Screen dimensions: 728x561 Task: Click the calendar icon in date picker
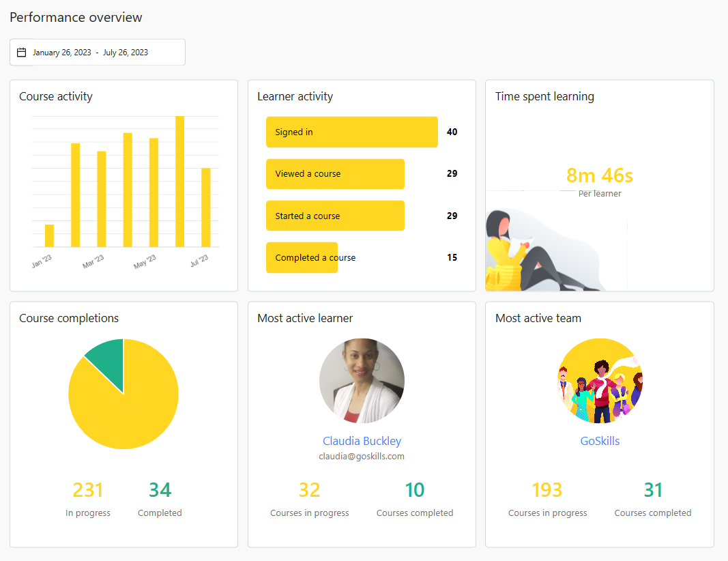[21, 53]
